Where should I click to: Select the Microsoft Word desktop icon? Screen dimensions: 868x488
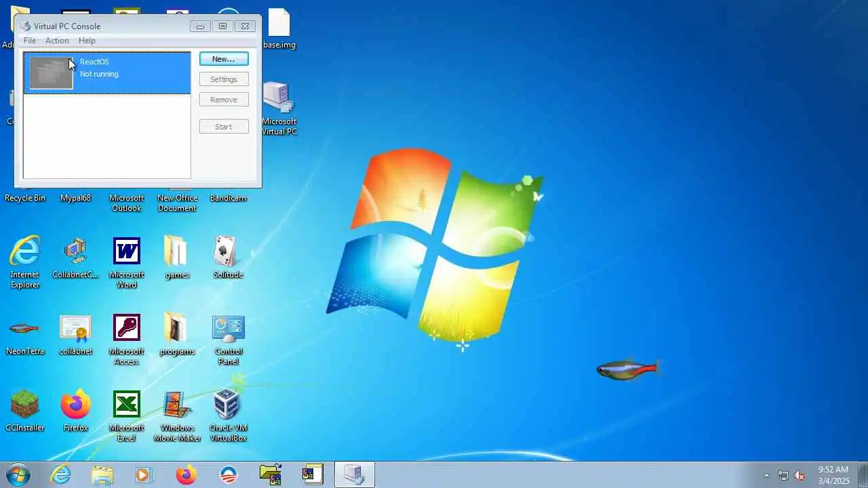pos(127,262)
